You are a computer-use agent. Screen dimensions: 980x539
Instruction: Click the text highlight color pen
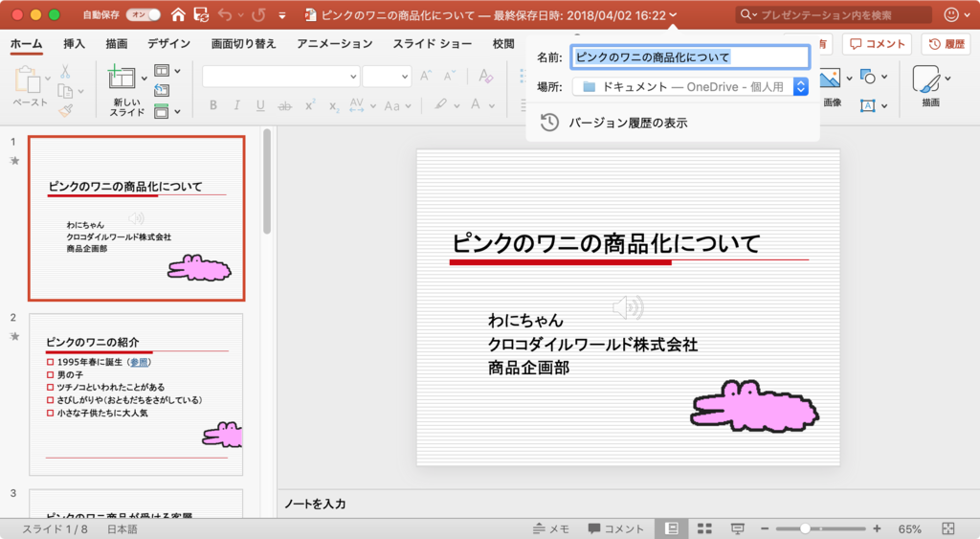click(441, 105)
